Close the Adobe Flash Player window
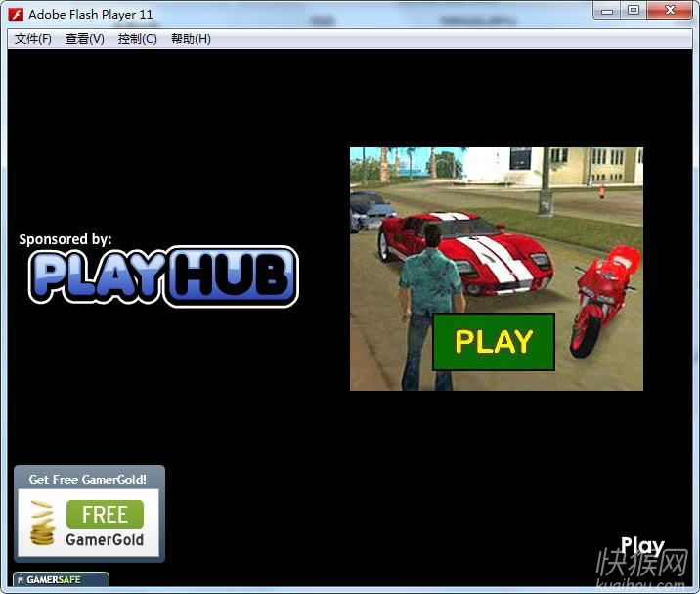The height and width of the screenshot is (594, 700). (x=670, y=10)
